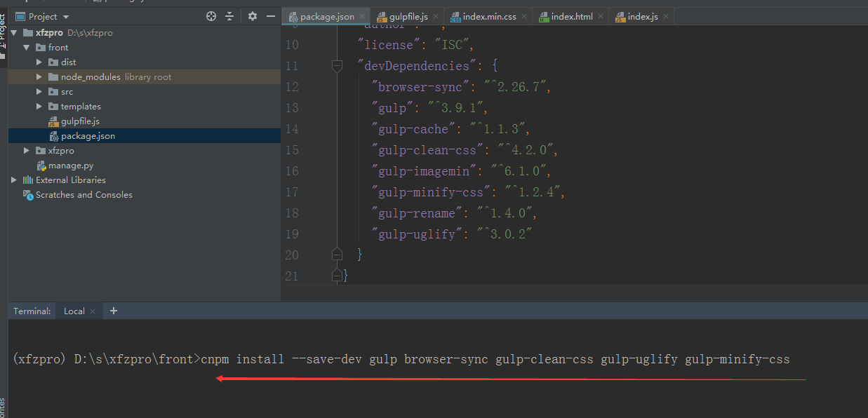
Task: Click the dist folder icon
Action: pyautogui.click(x=53, y=62)
